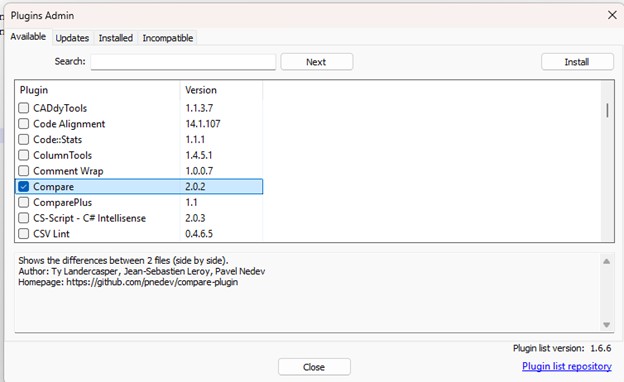Select the ComparePlus plugin name
This screenshot has height=382, width=624.
pyautogui.click(x=62, y=203)
